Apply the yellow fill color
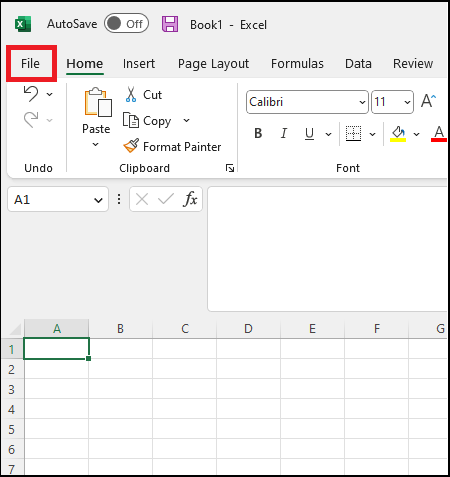Screen dimensions: 450x477 [x=398, y=134]
